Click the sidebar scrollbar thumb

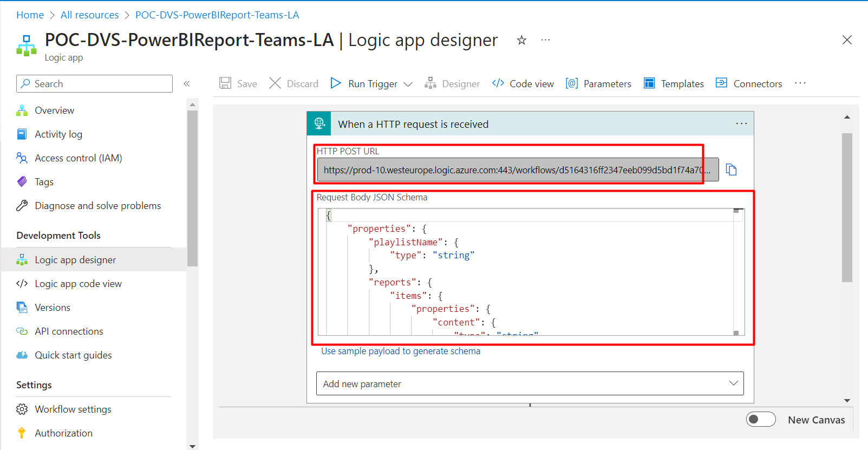[x=192, y=188]
